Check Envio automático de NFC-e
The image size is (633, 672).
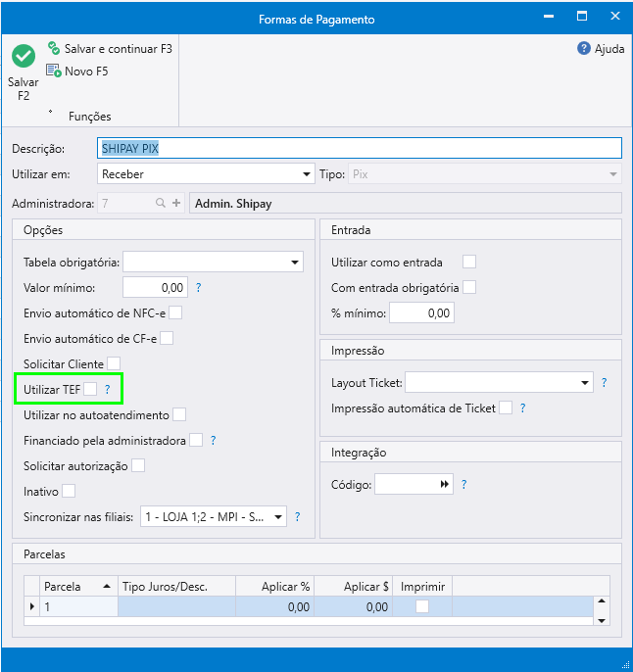click(175, 313)
